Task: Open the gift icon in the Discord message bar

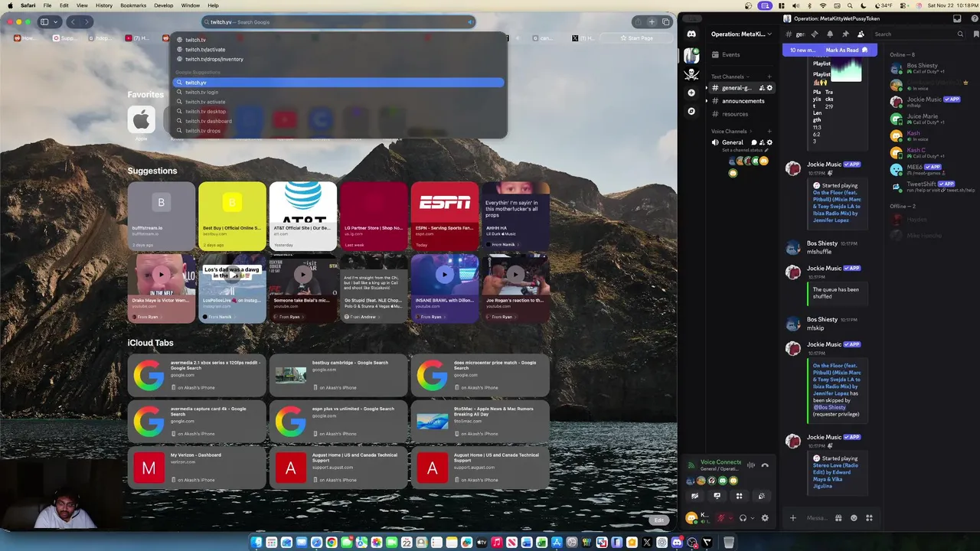Action: coord(838,518)
